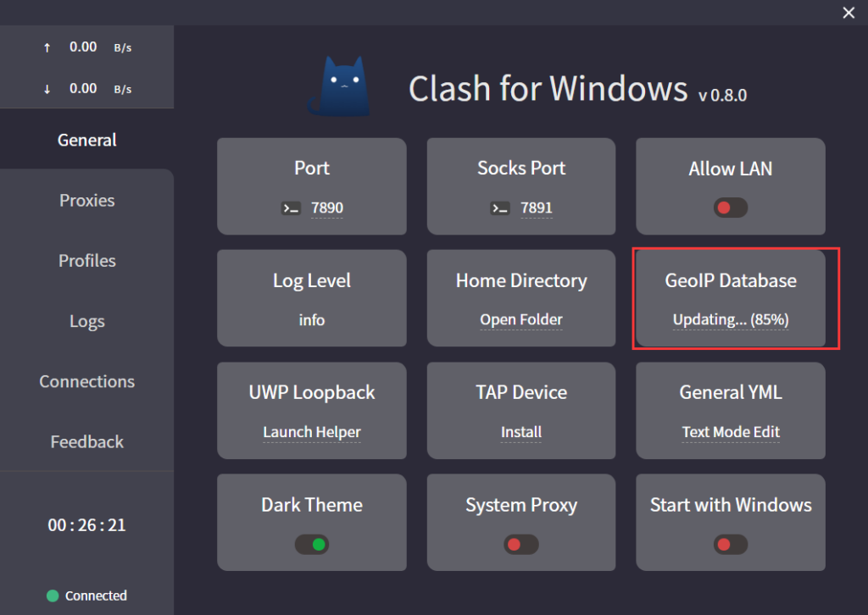
Task: Click the terminal icon beside port 7890
Action: point(290,208)
